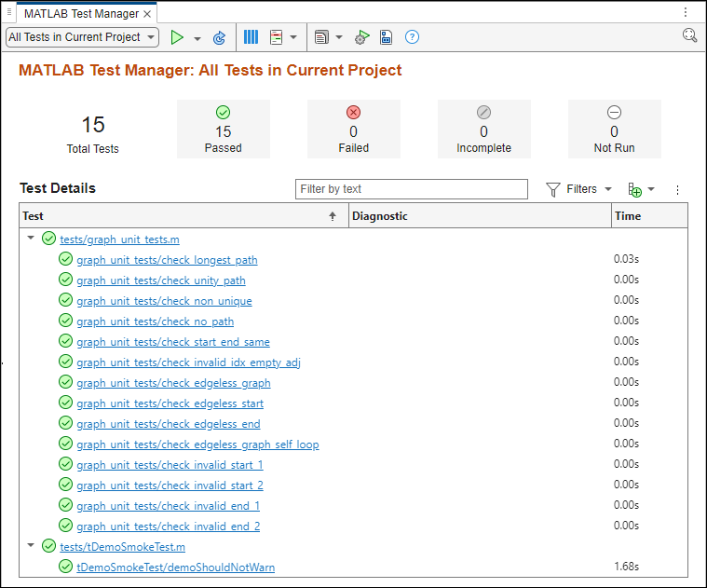Click the Test column sort arrow
Screen dimensions: 707x588
(333, 216)
